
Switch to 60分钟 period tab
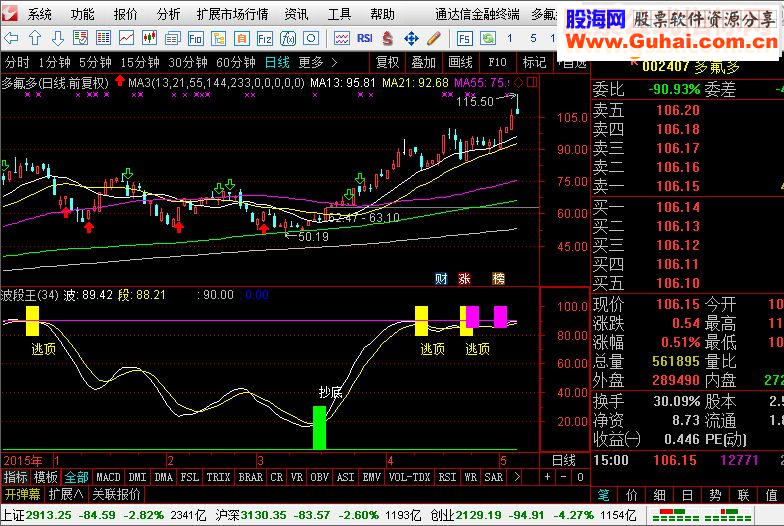coord(236,62)
